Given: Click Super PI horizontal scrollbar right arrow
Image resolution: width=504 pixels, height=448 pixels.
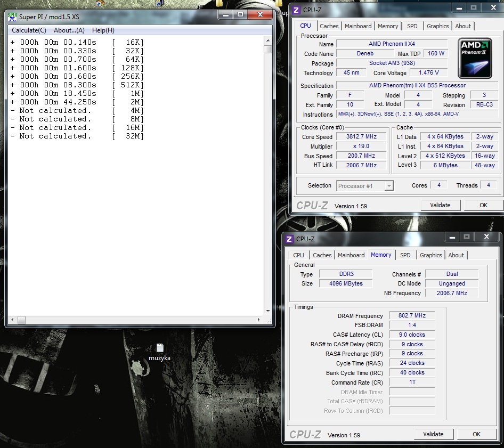Looking at the screenshot, I should (x=259, y=320).
